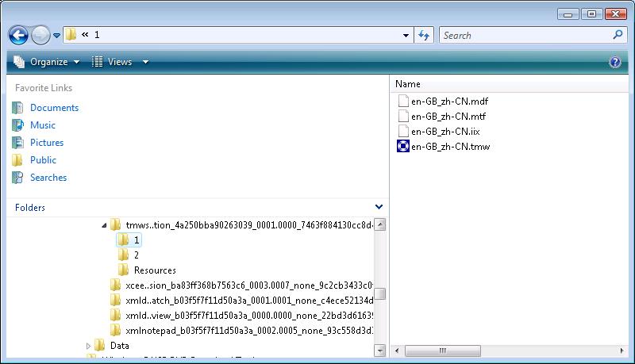Select the Resources folder in tree
Viewport: 635px width, 364px height.
coord(154,270)
